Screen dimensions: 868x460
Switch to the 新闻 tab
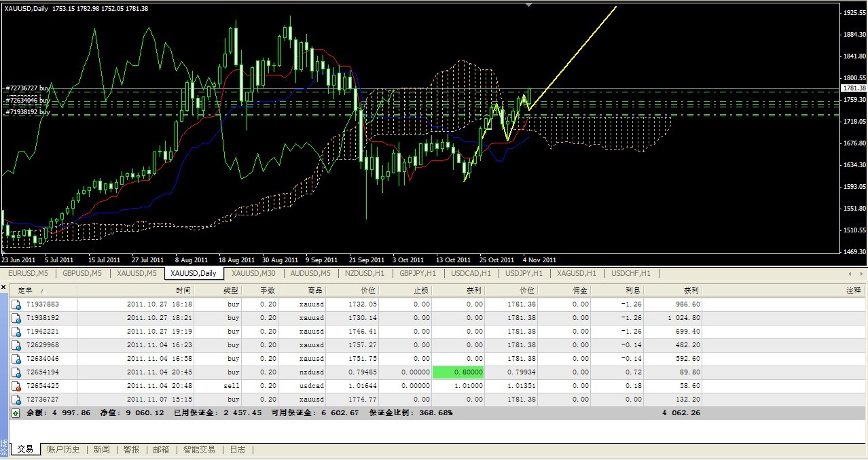101,449
